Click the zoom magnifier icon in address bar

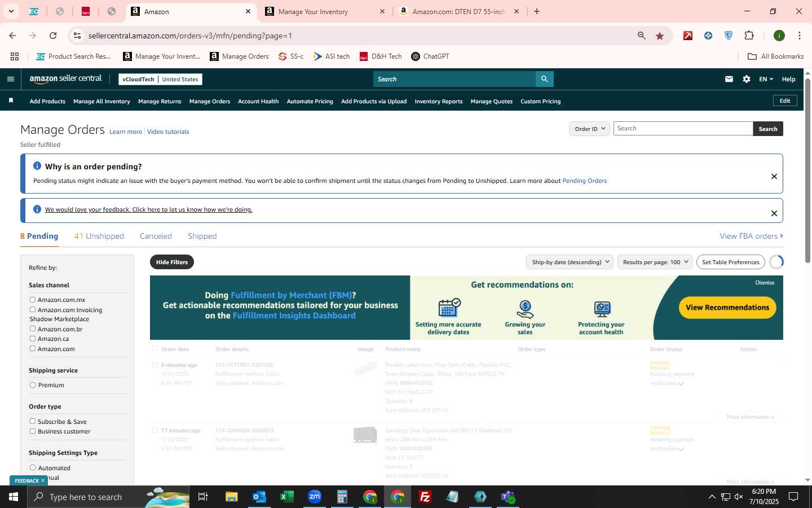coord(642,36)
